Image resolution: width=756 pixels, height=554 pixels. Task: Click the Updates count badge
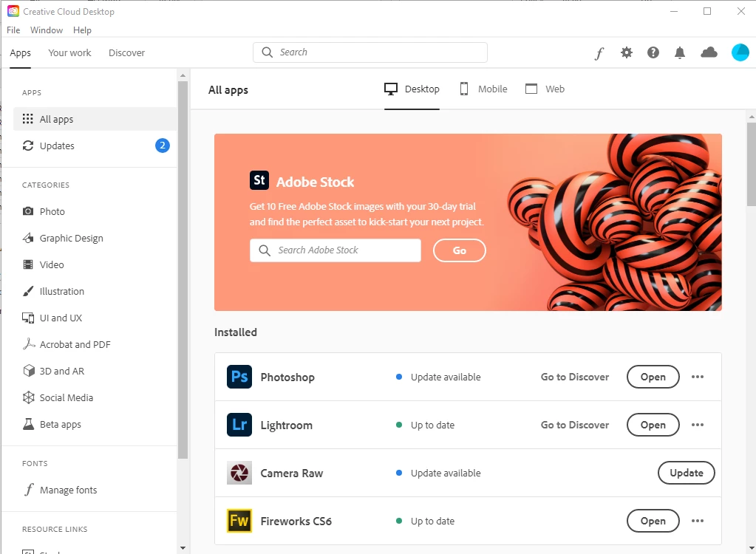point(163,145)
